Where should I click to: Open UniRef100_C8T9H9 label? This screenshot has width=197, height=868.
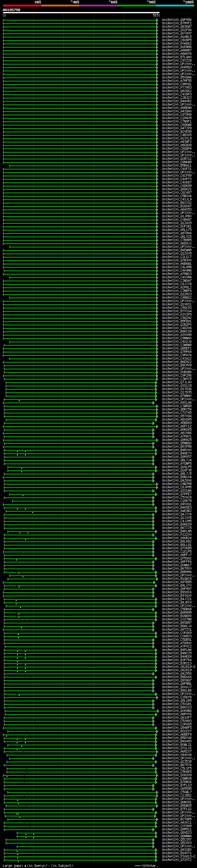point(177,115)
